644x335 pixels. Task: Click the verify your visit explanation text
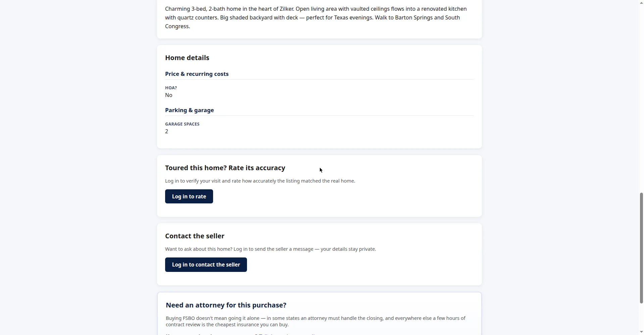tap(260, 181)
